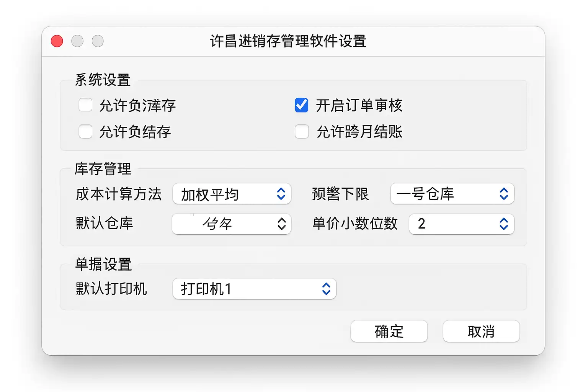Click the 成本计算方法 label text
Screen dimensions: 588x392
119,194
